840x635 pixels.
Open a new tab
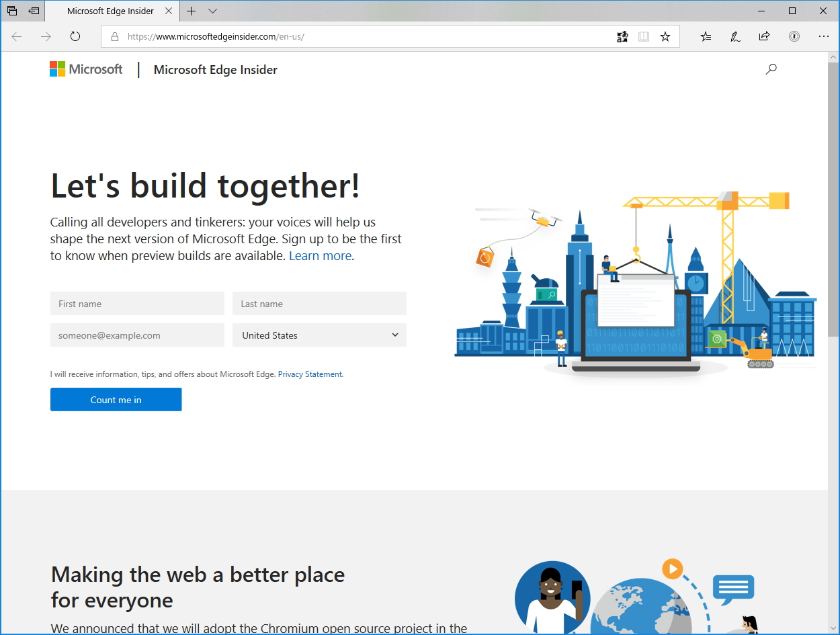tap(192, 11)
